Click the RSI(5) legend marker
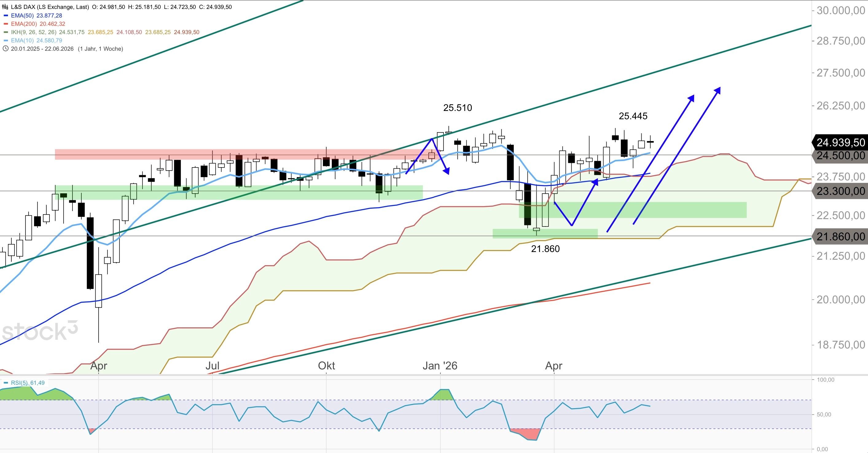This screenshot has height=453, width=868. tap(6, 383)
